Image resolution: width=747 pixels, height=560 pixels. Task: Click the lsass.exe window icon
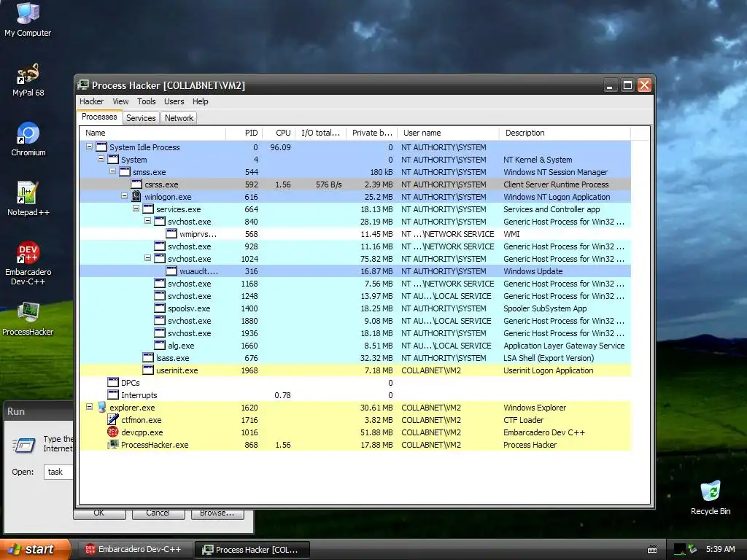coord(148,357)
